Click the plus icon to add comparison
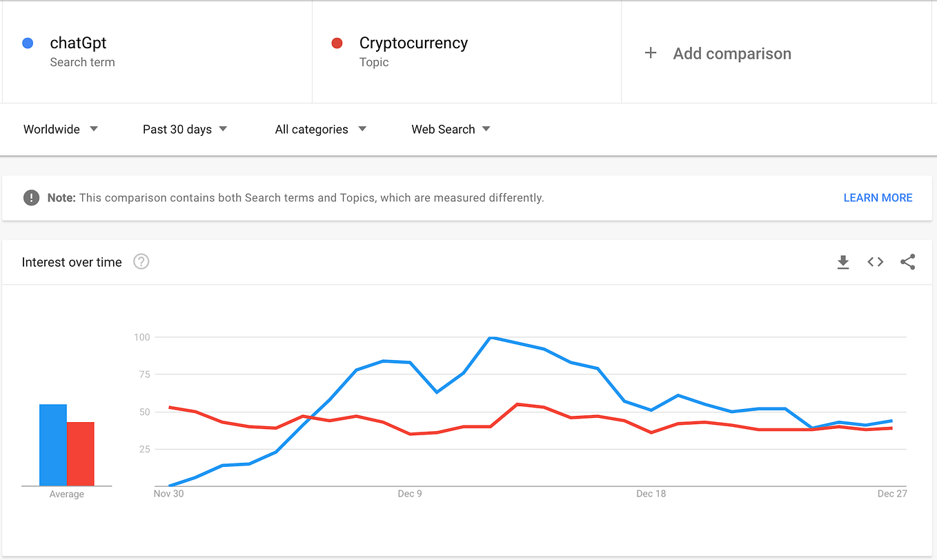 (650, 53)
